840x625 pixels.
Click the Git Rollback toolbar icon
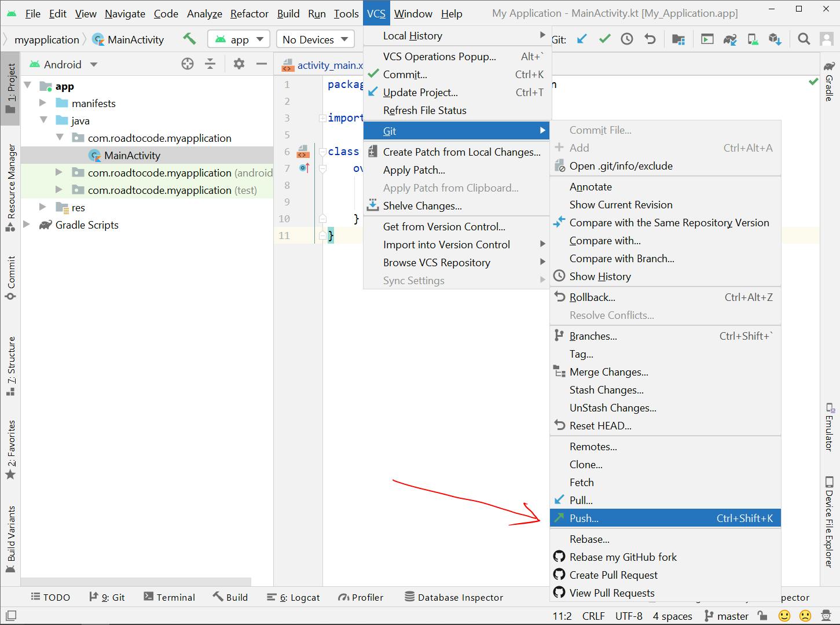tap(650, 39)
